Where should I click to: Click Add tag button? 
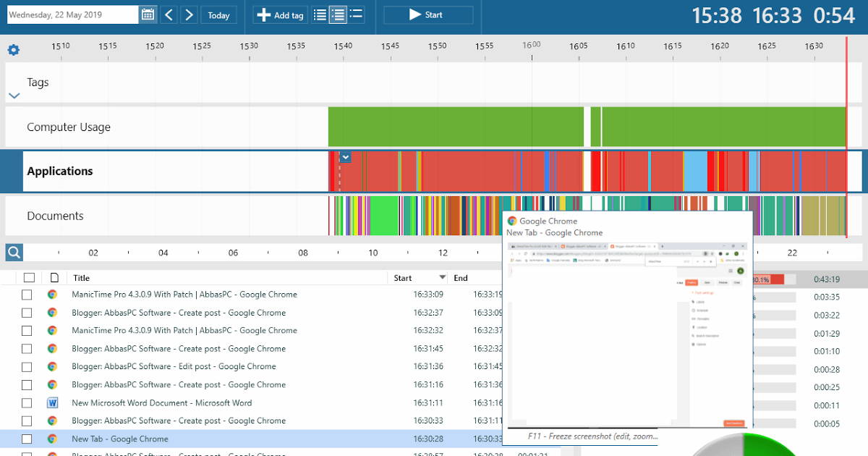(281, 14)
